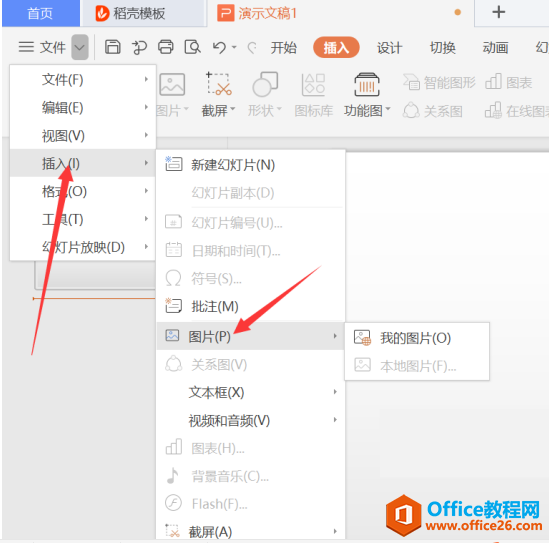Select 文本框(X) in insert submenu
The width and height of the screenshot is (549, 543).
click(251, 392)
